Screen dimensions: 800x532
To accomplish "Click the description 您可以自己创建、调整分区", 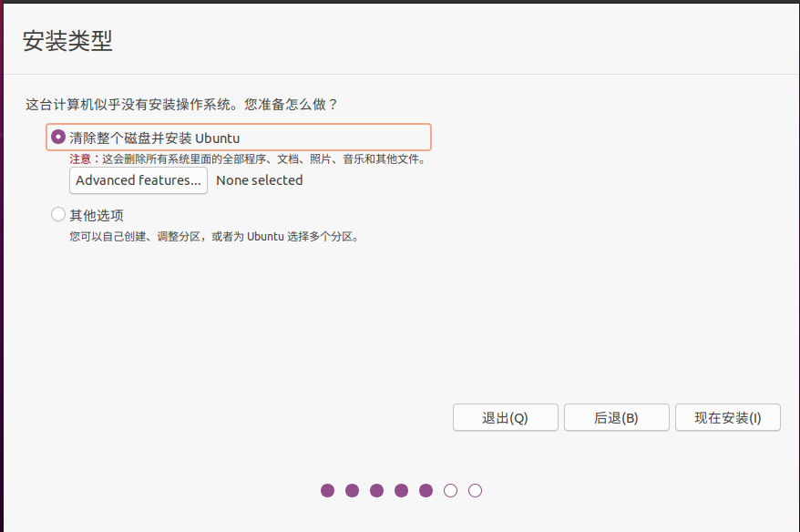I will coord(135,237).
